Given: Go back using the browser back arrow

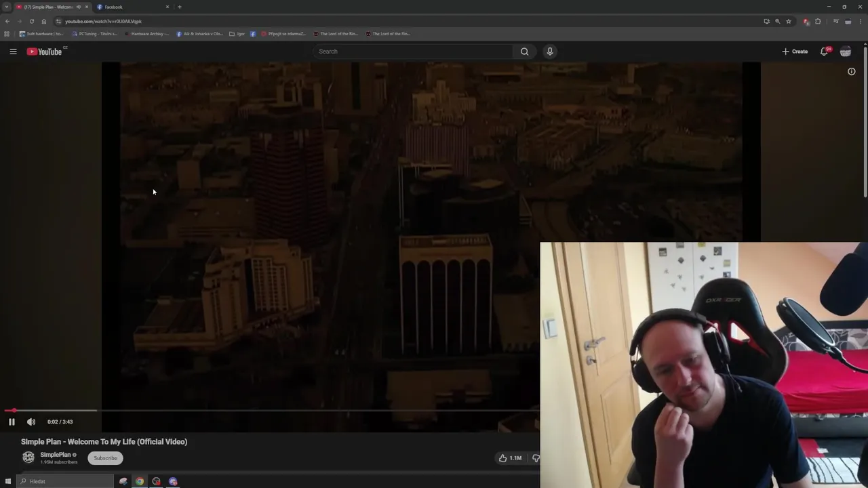Looking at the screenshot, I should point(7,21).
